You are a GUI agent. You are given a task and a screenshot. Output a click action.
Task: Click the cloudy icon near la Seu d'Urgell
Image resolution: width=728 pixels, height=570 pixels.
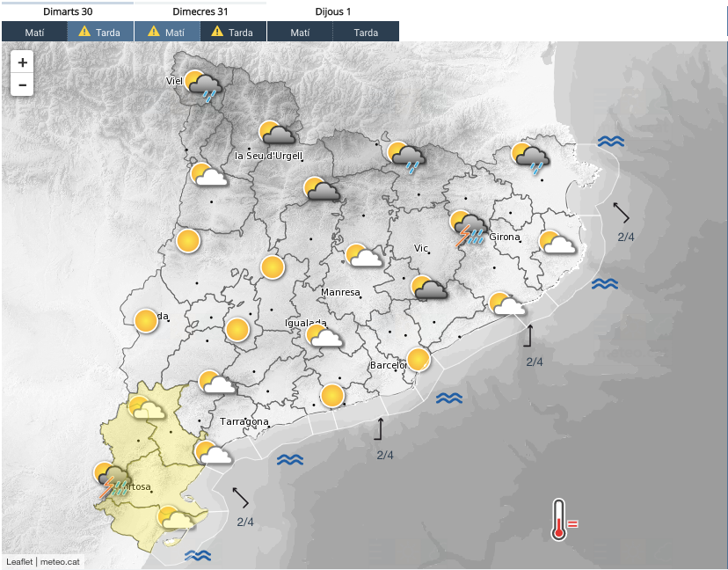pyautogui.click(x=277, y=135)
